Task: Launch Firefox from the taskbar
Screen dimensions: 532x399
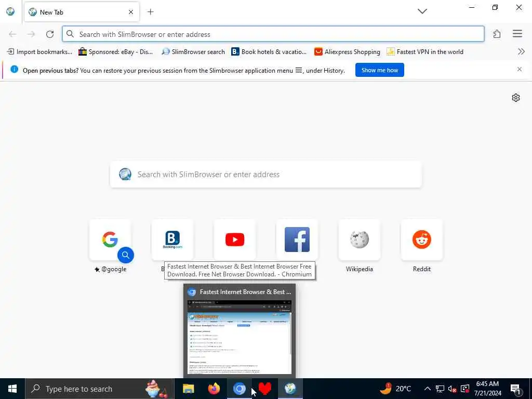Action: (214, 389)
